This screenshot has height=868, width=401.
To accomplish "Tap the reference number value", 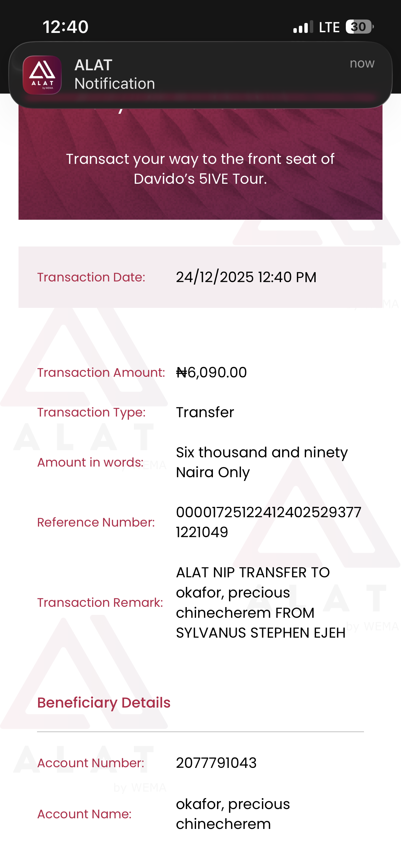I will (268, 522).
